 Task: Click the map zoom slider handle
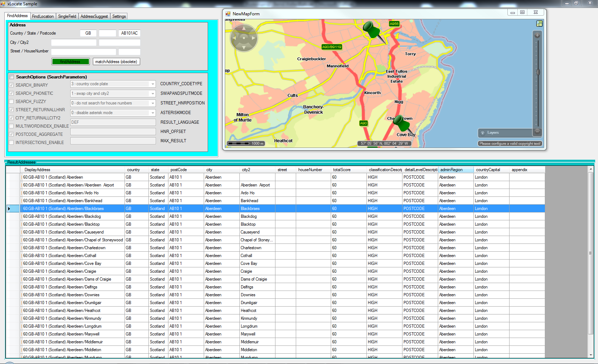pyautogui.click(x=538, y=72)
